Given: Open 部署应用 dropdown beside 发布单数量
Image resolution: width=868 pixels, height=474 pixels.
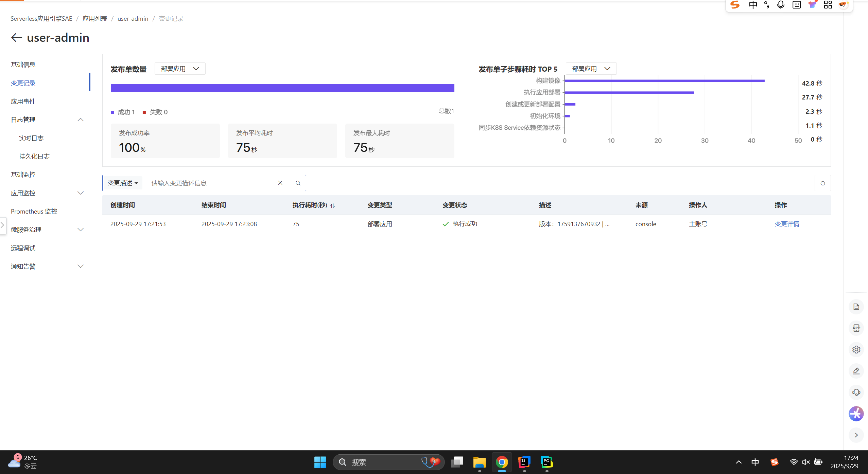Looking at the screenshot, I should (180, 69).
